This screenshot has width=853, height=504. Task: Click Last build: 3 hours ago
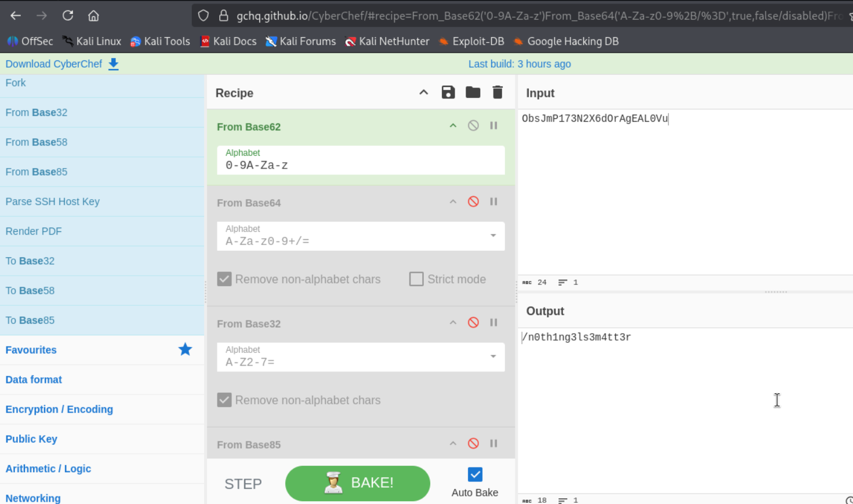pos(520,64)
